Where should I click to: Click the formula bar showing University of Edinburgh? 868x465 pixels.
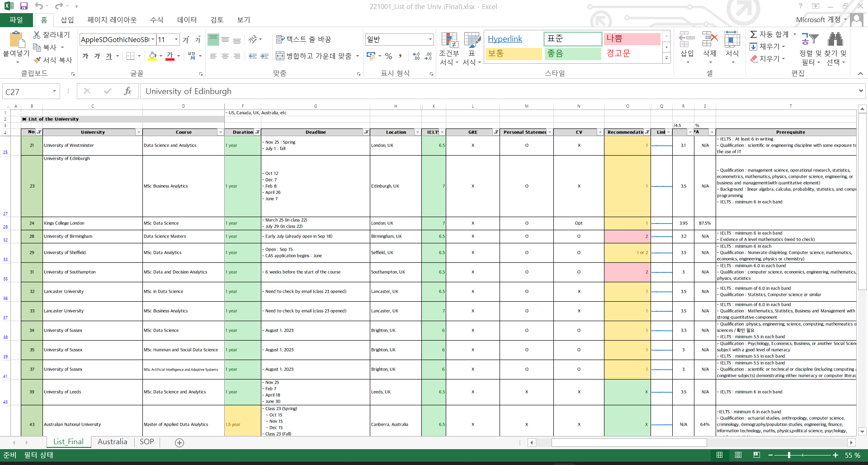click(x=498, y=91)
